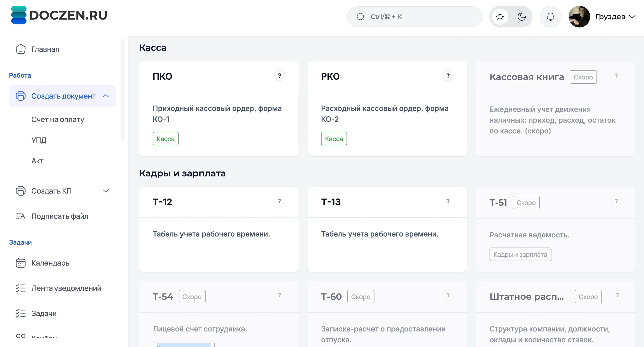644x347 pixels.
Task: Open the DOCZEN.RU logo home link
Action: point(59,15)
